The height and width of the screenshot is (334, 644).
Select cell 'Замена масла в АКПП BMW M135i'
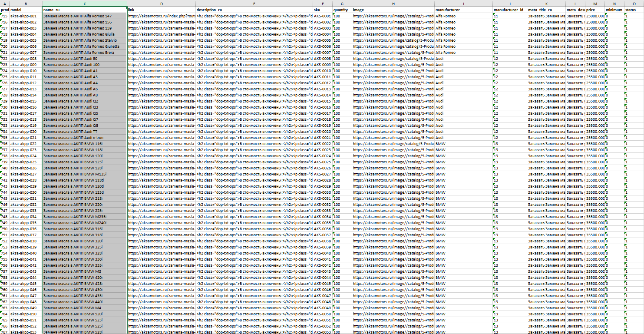(x=85, y=174)
